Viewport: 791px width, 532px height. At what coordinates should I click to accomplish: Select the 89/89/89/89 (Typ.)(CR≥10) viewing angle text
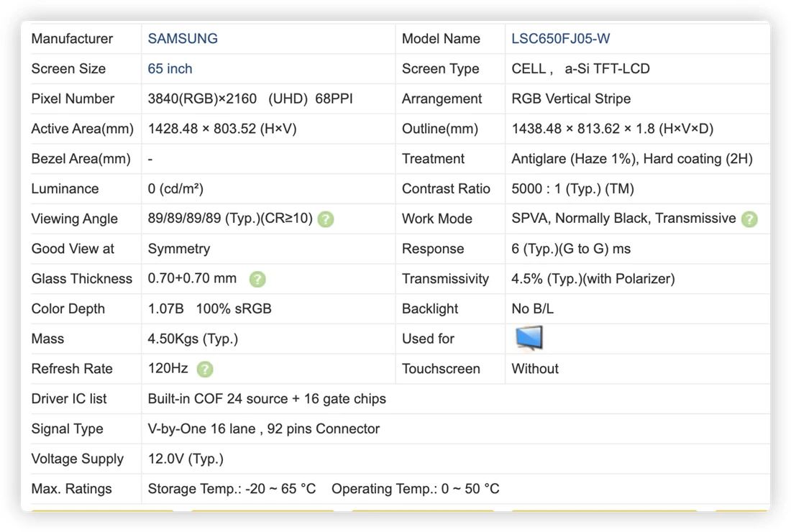(230, 219)
